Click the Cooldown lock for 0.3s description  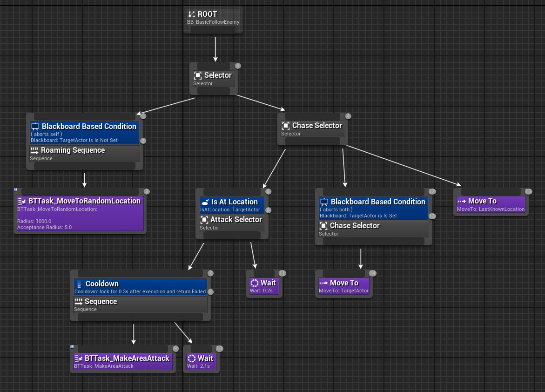140,291
